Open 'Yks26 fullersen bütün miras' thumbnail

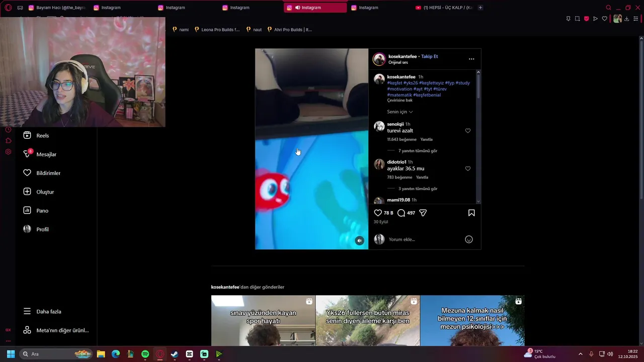(x=367, y=320)
